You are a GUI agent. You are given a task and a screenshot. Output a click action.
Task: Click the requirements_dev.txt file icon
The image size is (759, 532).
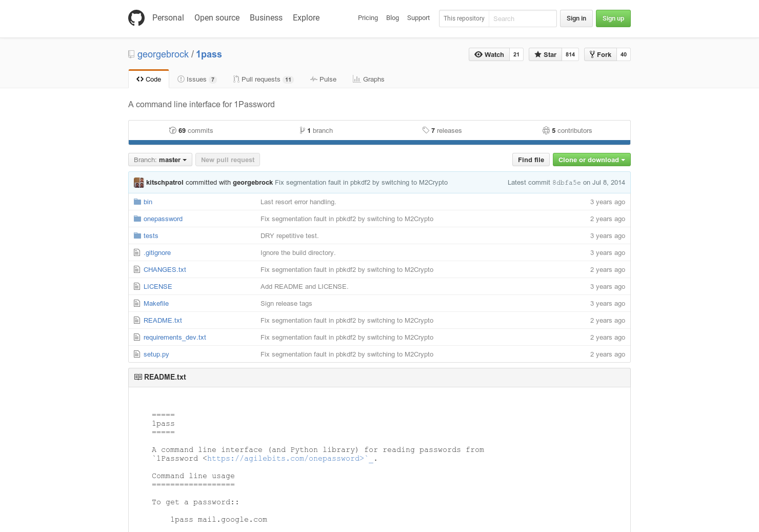click(137, 337)
